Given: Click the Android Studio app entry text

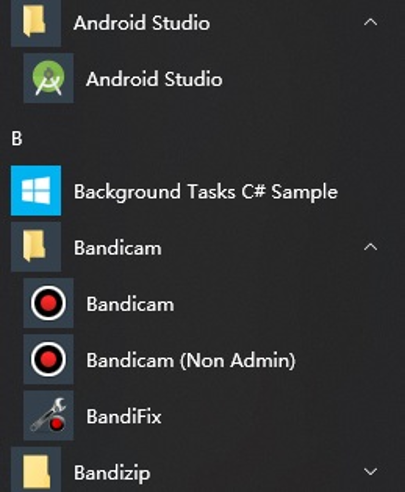Looking at the screenshot, I should click(x=154, y=79).
